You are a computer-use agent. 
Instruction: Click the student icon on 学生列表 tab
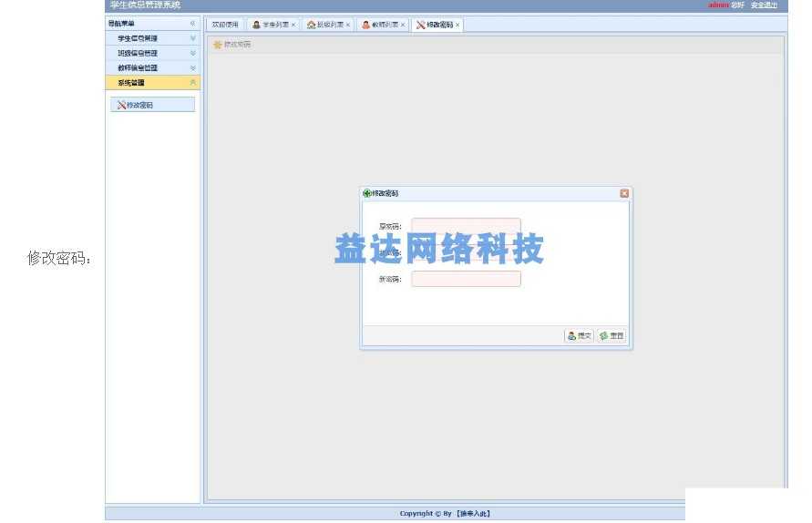click(256, 25)
